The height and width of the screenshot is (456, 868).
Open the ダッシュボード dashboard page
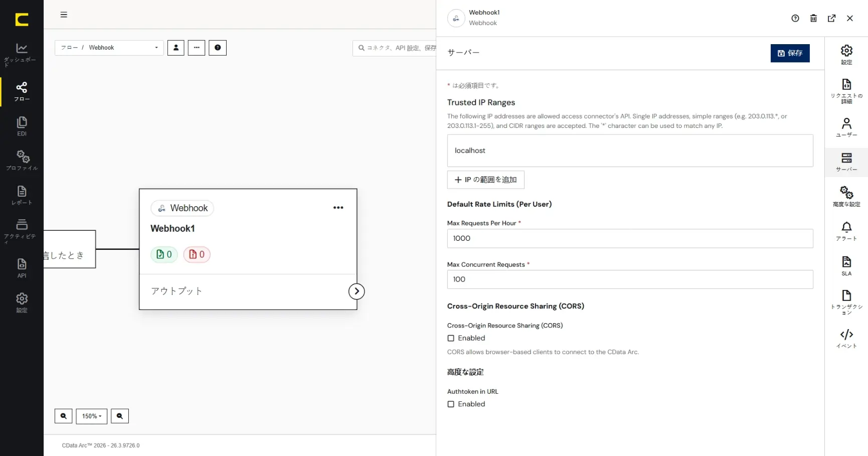(x=22, y=55)
